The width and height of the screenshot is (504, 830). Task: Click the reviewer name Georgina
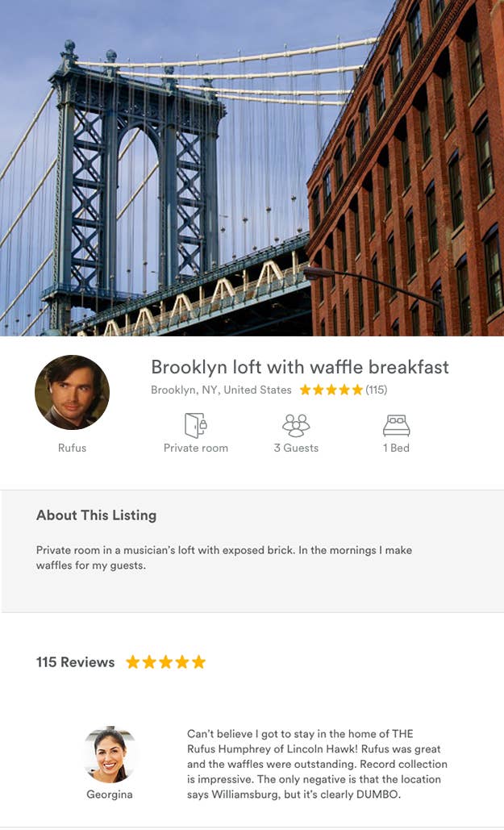(x=110, y=795)
